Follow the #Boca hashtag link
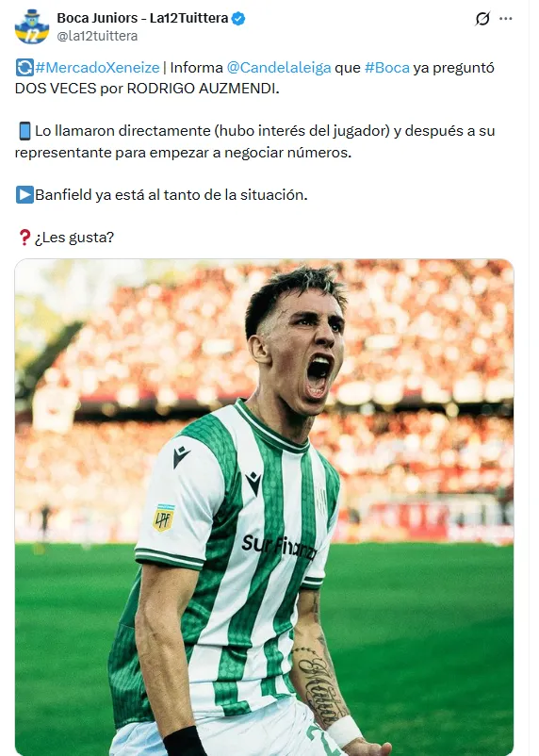 tap(387, 68)
